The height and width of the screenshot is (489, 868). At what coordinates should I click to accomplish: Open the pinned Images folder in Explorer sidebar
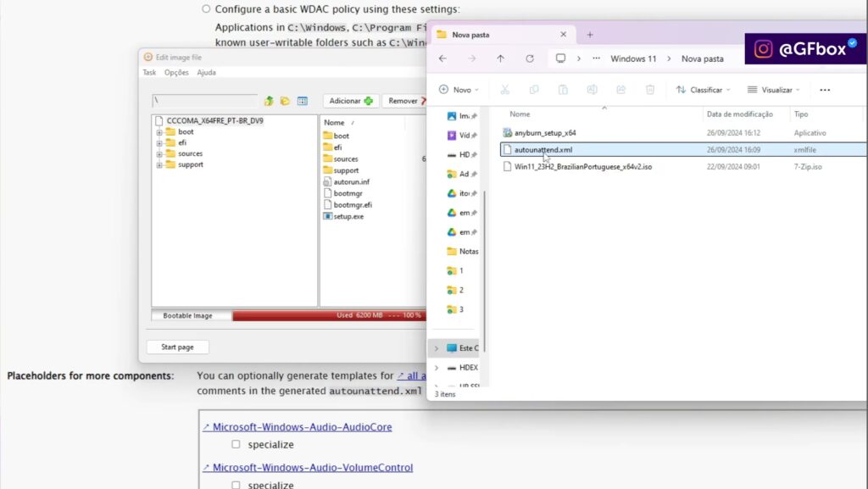click(x=462, y=116)
